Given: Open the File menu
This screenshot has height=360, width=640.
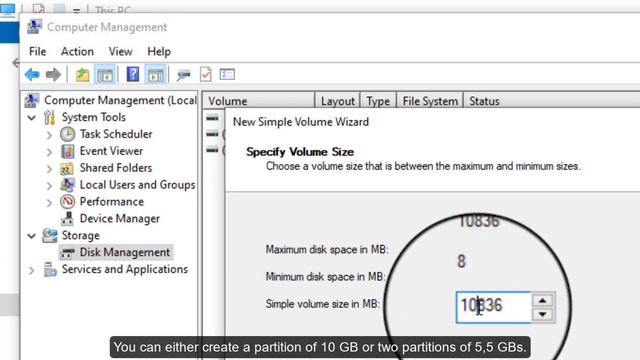Looking at the screenshot, I should click(x=38, y=52).
